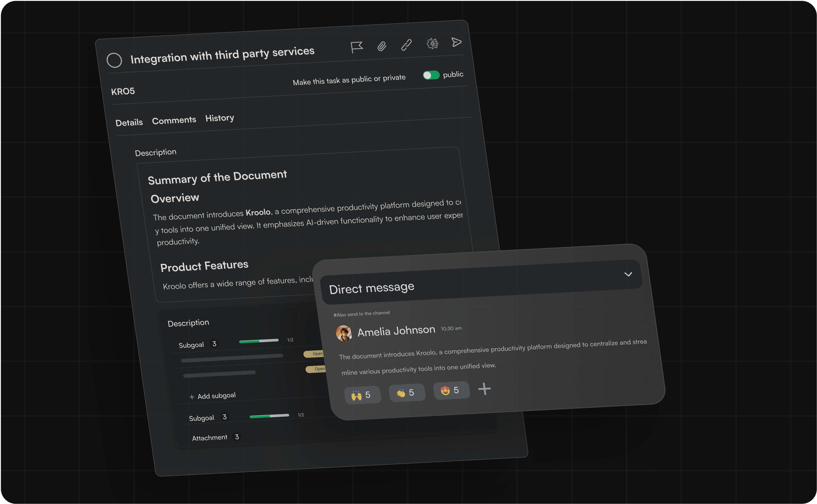817x504 pixels.
Task: Switch to the Details tab
Action: pyautogui.click(x=129, y=123)
